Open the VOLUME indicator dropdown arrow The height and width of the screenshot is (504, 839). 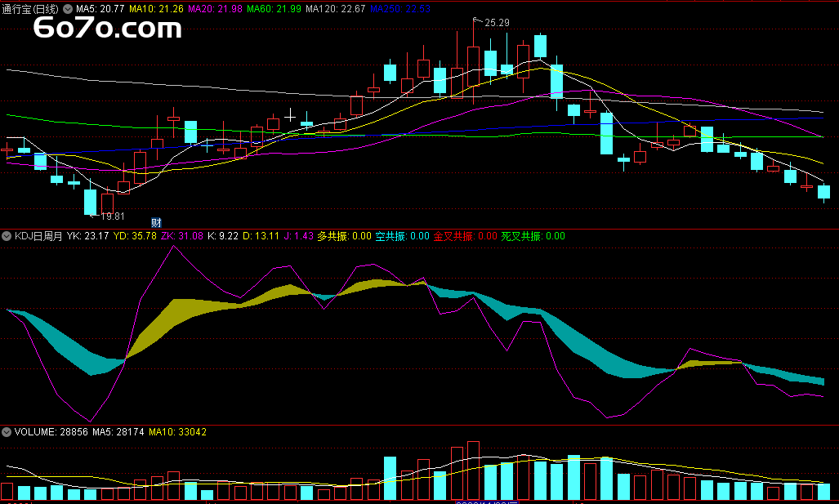7,432
